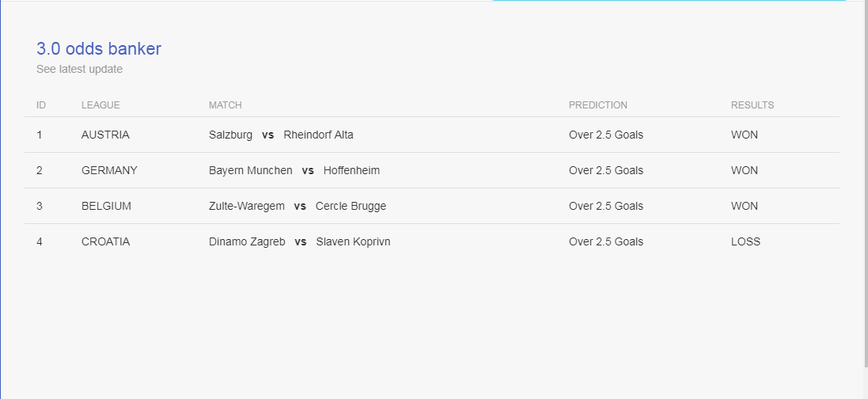Image resolution: width=868 pixels, height=399 pixels.
Task: Click the GERMANY league cell
Action: click(109, 171)
